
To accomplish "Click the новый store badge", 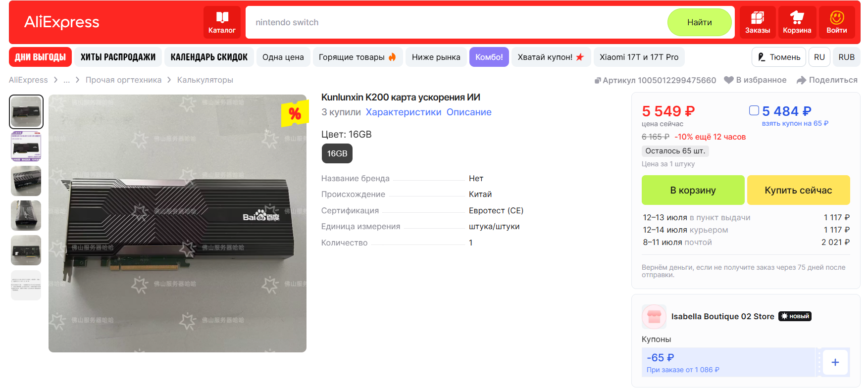I will (795, 316).
